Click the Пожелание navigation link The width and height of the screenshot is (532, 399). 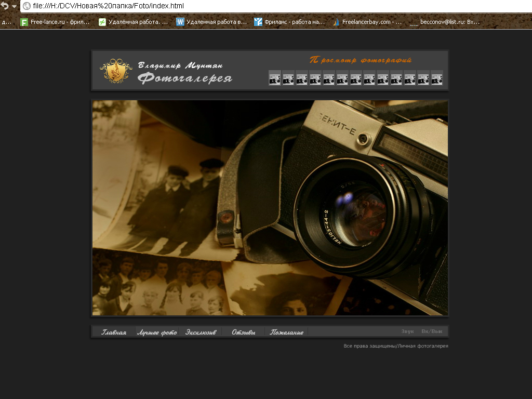[286, 332]
